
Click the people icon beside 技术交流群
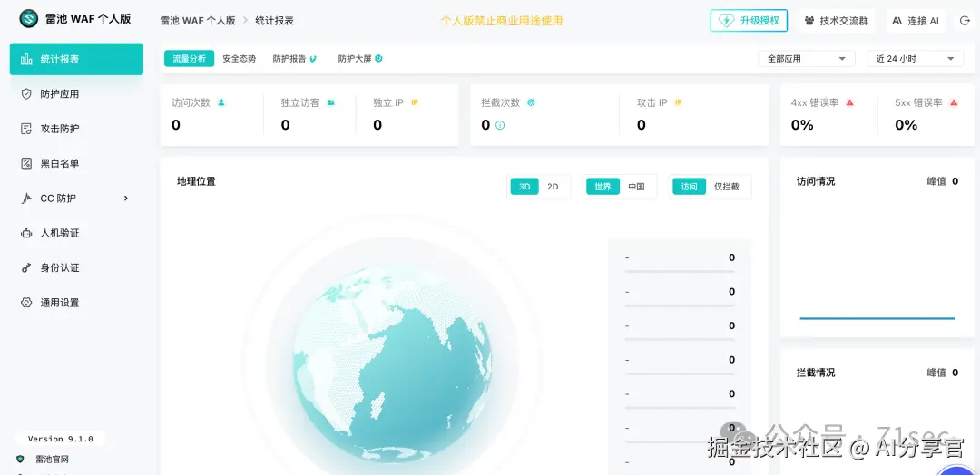click(810, 21)
